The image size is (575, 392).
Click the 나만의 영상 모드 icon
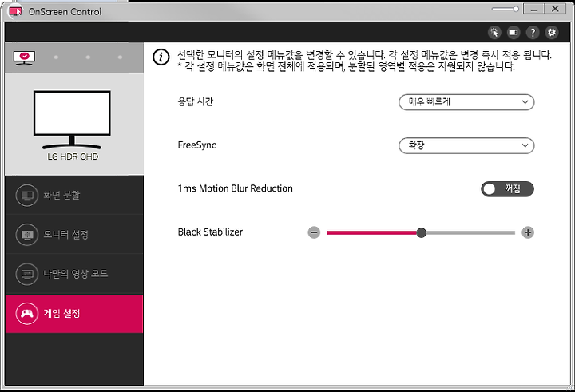(x=27, y=274)
